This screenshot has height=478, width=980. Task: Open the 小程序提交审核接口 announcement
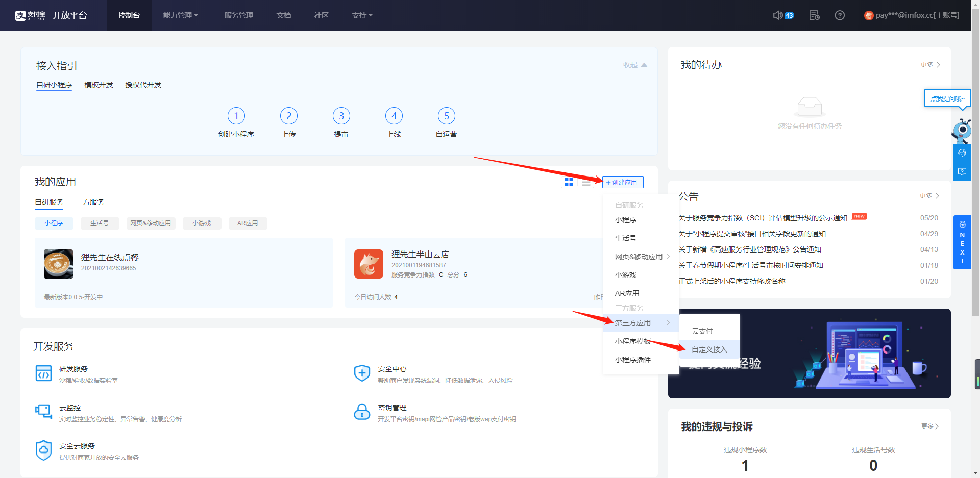pyautogui.click(x=752, y=234)
